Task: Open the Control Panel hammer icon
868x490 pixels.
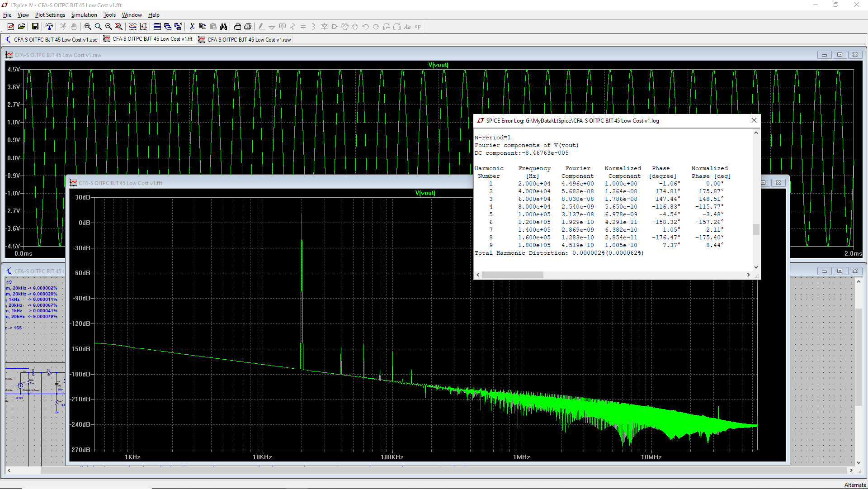Action: click(49, 27)
